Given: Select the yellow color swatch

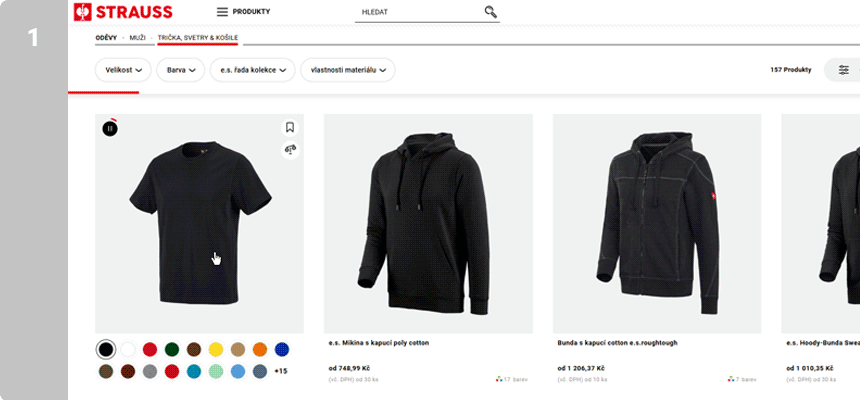Looking at the screenshot, I should point(215,349).
